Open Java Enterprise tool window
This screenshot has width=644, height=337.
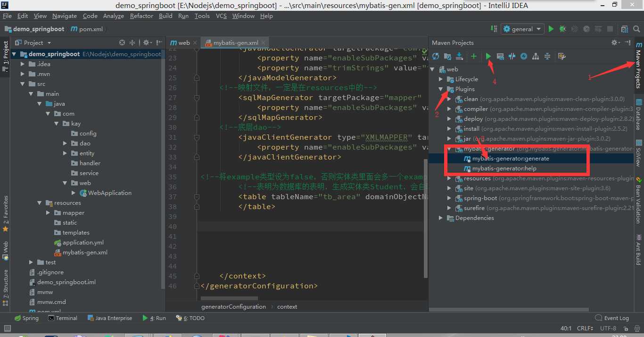click(x=109, y=318)
